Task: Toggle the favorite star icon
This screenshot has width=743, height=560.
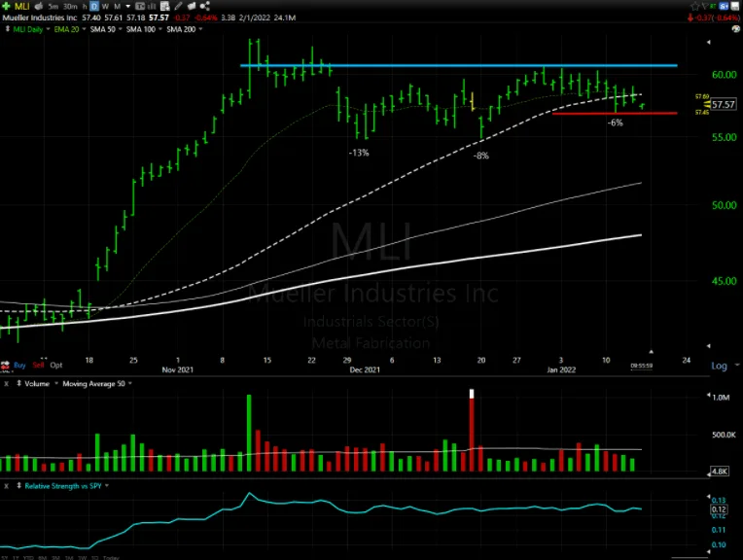Action: click(694, 6)
